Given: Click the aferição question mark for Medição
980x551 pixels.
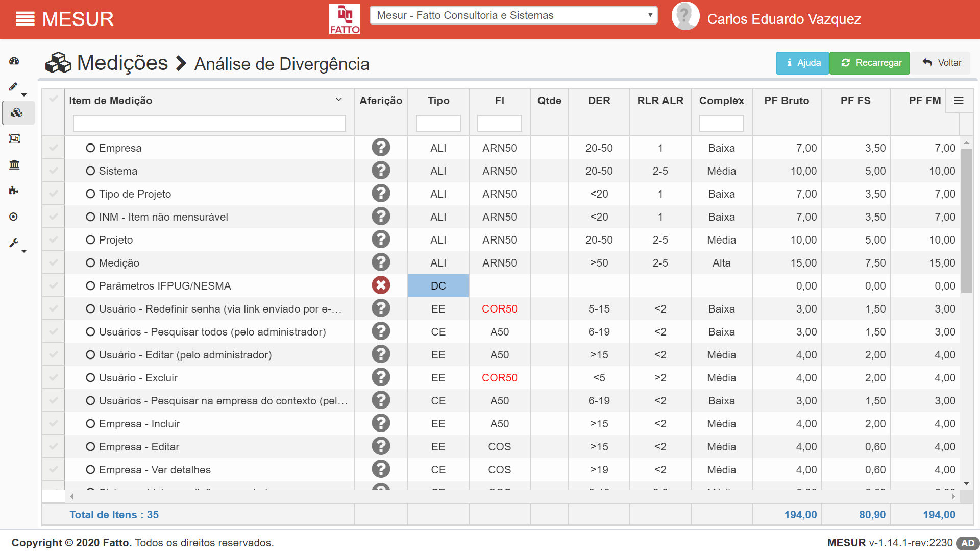Looking at the screenshot, I should (381, 262).
